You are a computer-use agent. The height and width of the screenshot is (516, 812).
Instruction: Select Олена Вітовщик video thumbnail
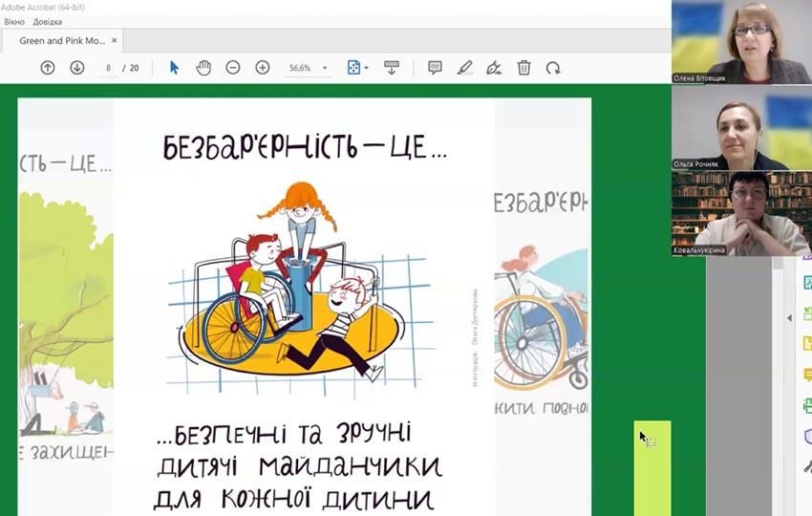point(741,42)
